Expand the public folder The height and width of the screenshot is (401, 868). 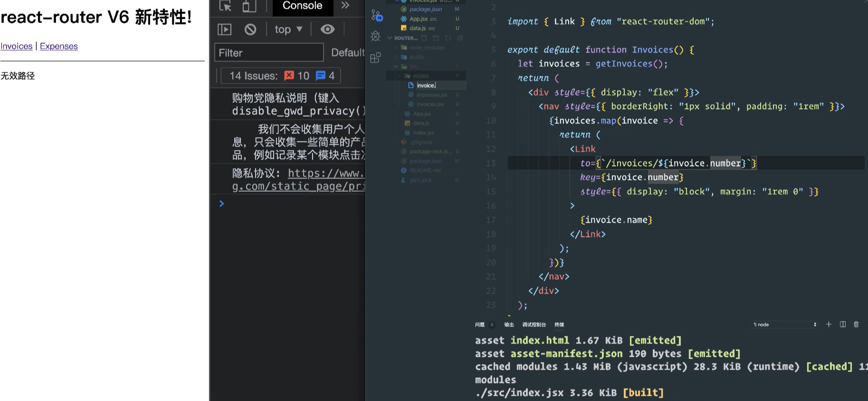tap(417, 57)
